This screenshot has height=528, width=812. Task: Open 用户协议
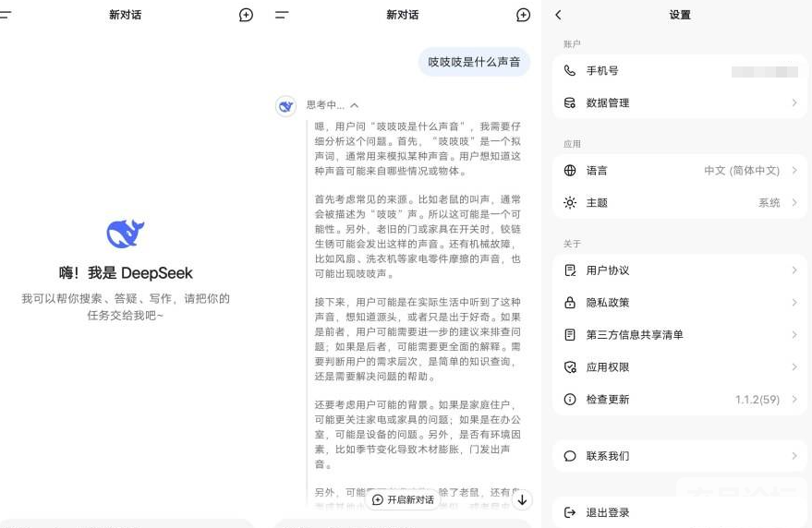pos(679,270)
